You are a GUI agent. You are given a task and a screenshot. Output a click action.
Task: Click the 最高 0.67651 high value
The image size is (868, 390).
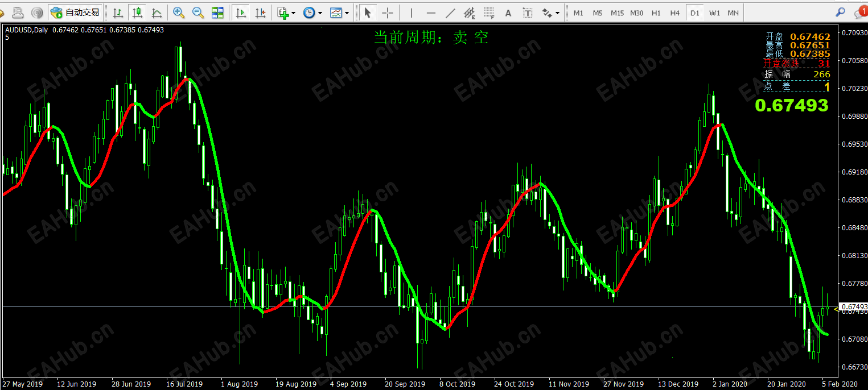coord(810,45)
